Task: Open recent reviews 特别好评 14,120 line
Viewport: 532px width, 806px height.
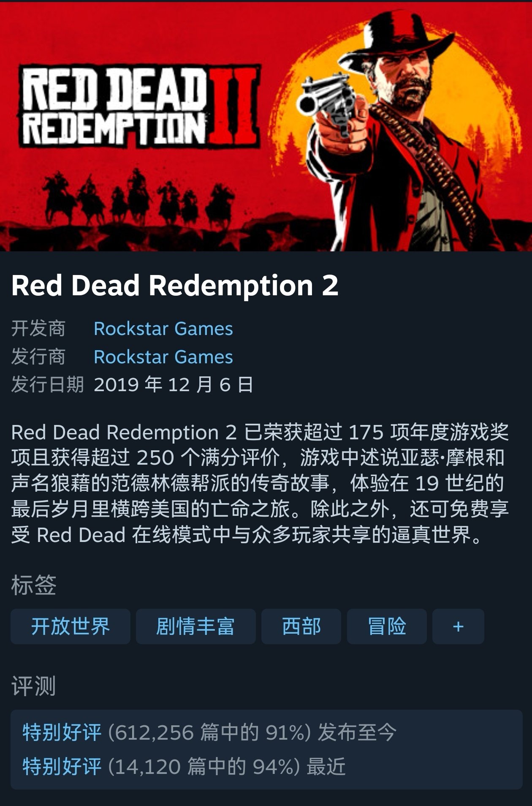Action: coord(184,766)
